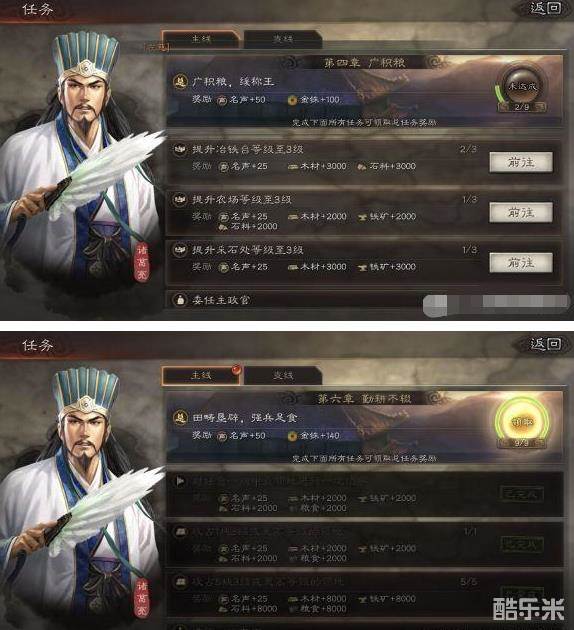This screenshot has height=630, width=574.
Task: Click the 第四章 广积粮 chapter title banner
Action: click(x=364, y=62)
